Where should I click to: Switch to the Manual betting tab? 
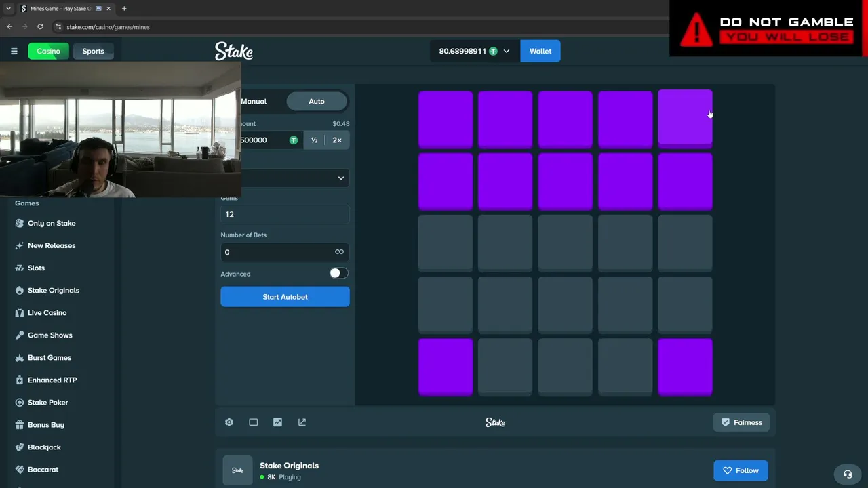[254, 102]
